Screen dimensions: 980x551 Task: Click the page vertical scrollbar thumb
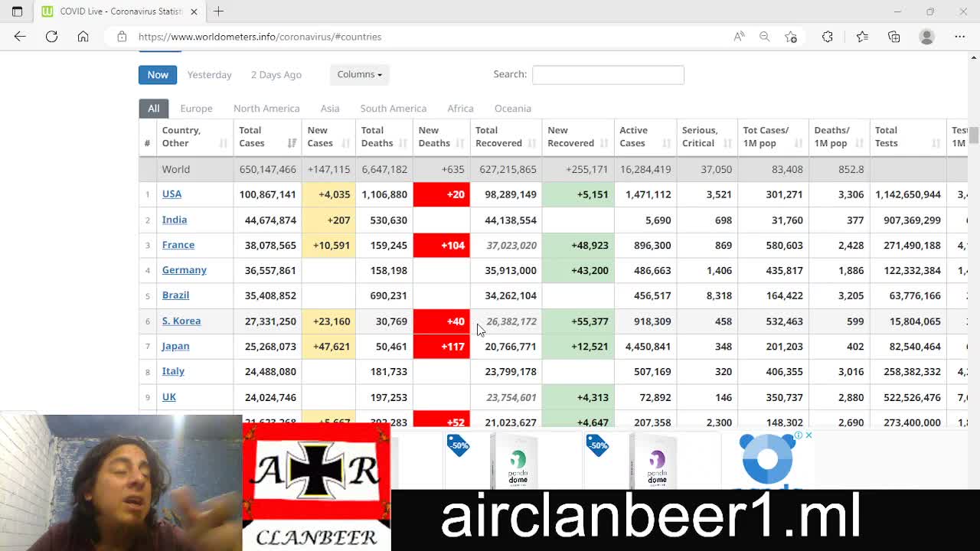pos(974,135)
